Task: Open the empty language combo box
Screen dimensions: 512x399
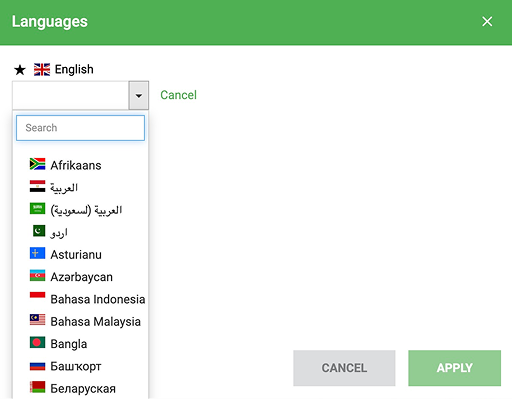Action: coord(71,95)
